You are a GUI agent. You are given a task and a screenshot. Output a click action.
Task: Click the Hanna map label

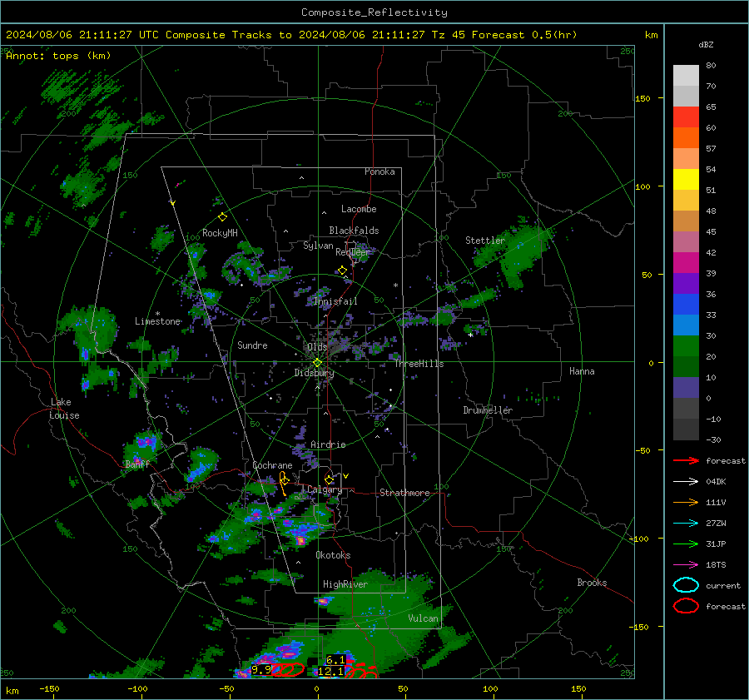point(582,371)
